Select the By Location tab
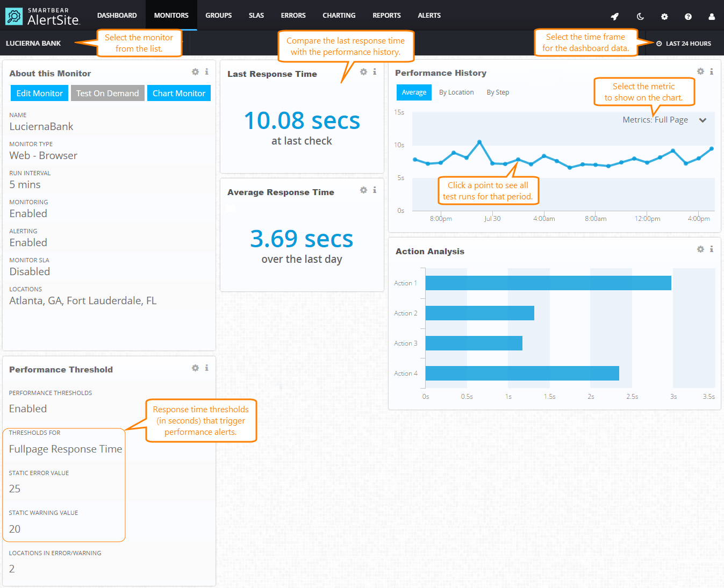The width and height of the screenshot is (724, 588). (456, 92)
